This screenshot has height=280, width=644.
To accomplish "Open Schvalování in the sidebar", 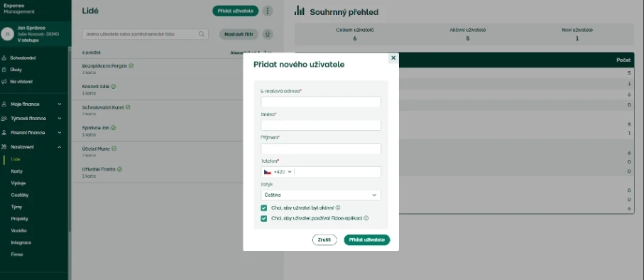I will (23, 58).
